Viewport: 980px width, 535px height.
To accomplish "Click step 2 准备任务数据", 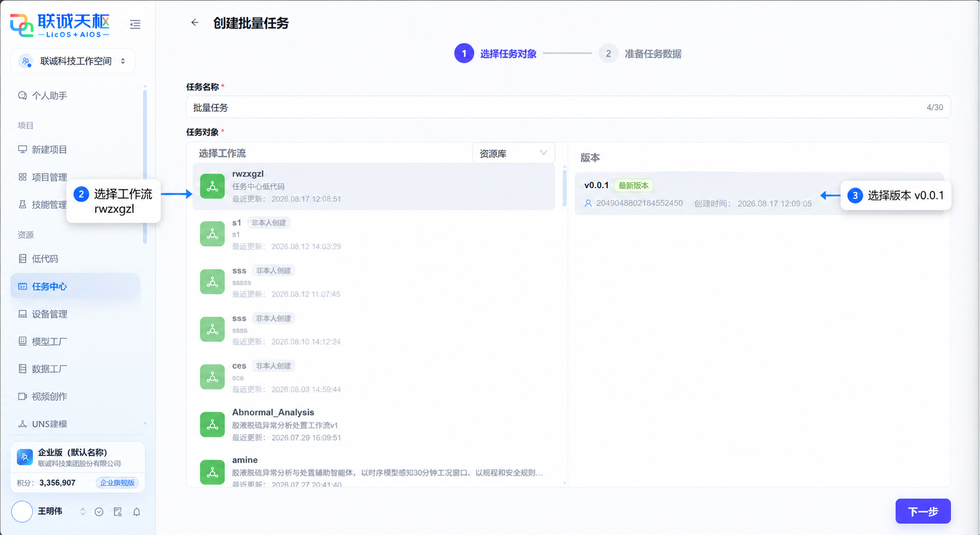I will pos(640,54).
